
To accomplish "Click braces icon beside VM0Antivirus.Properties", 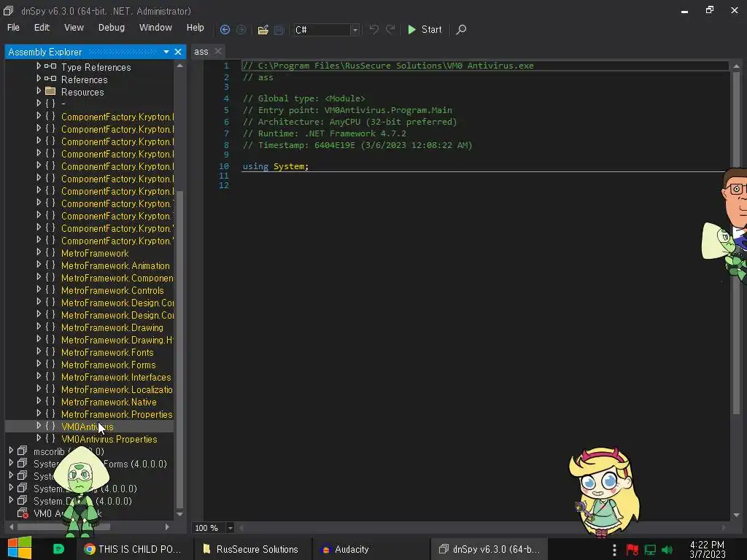I will click(50, 438).
